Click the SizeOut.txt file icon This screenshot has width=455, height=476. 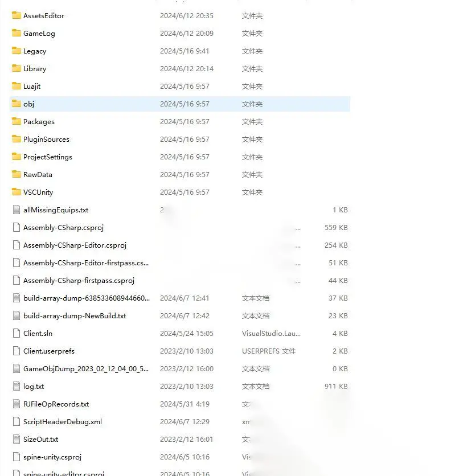tap(17, 439)
